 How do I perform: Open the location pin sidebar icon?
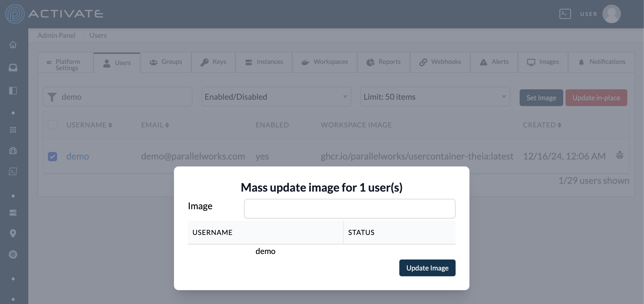[x=13, y=233]
